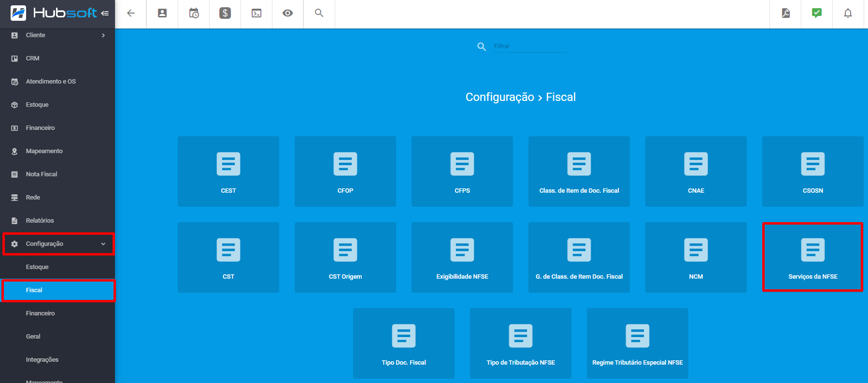Click G. de Class. de Item Doc. Fiscal icon
This screenshot has width=868, height=383.
[x=579, y=250]
